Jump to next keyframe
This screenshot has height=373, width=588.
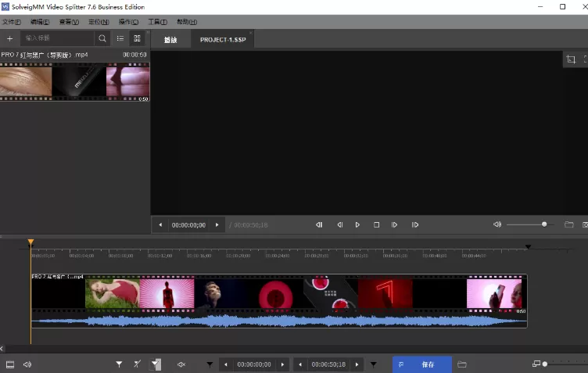414,225
